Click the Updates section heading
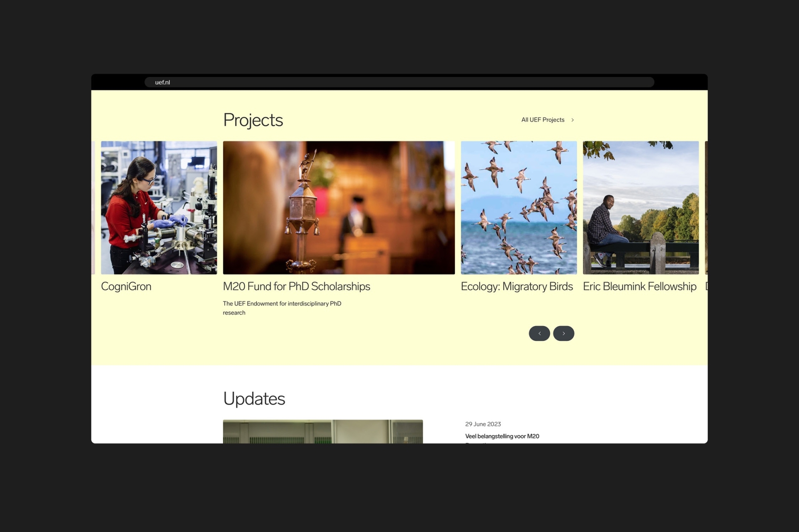The width and height of the screenshot is (799, 532). click(x=254, y=398)
